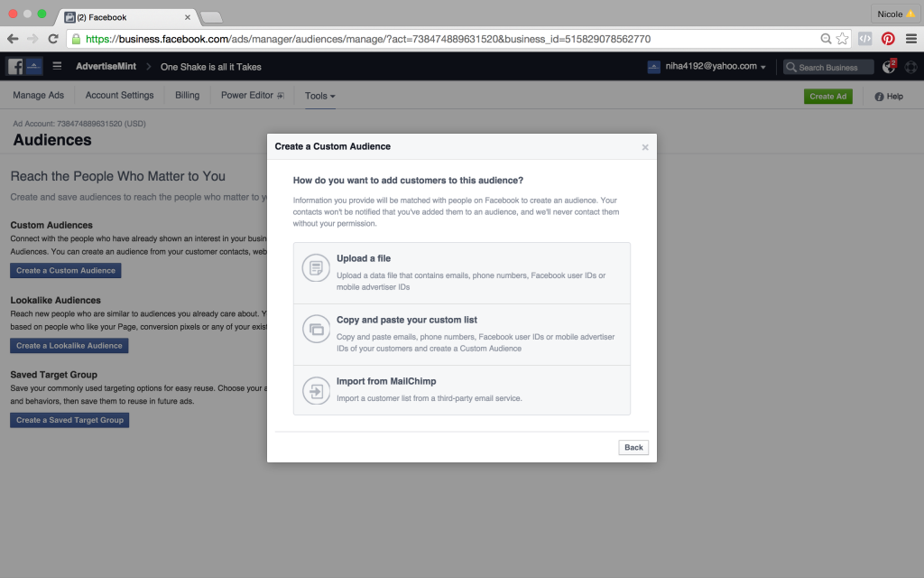Click the Create a Lookalike Audience button
Screen dimensions: 924x578
[x=69, y=345]
